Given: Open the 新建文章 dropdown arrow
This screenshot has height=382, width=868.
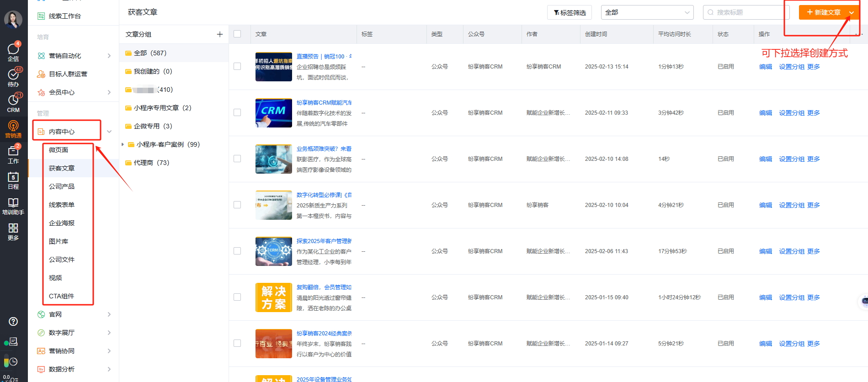Looking at the screenshot, I should point(852,12).
